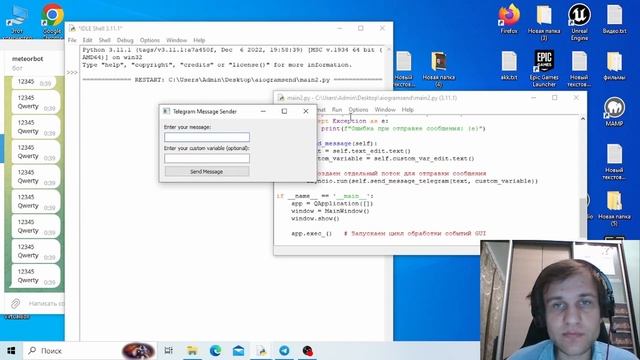Screen dimensions: 640x360
Task: Click the main2.py editor title icon
Action: (x=281, y=98)
